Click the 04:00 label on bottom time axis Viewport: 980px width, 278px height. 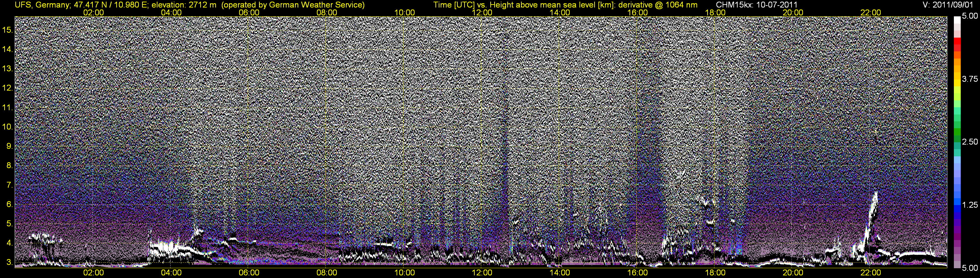[x=171, y=273]
